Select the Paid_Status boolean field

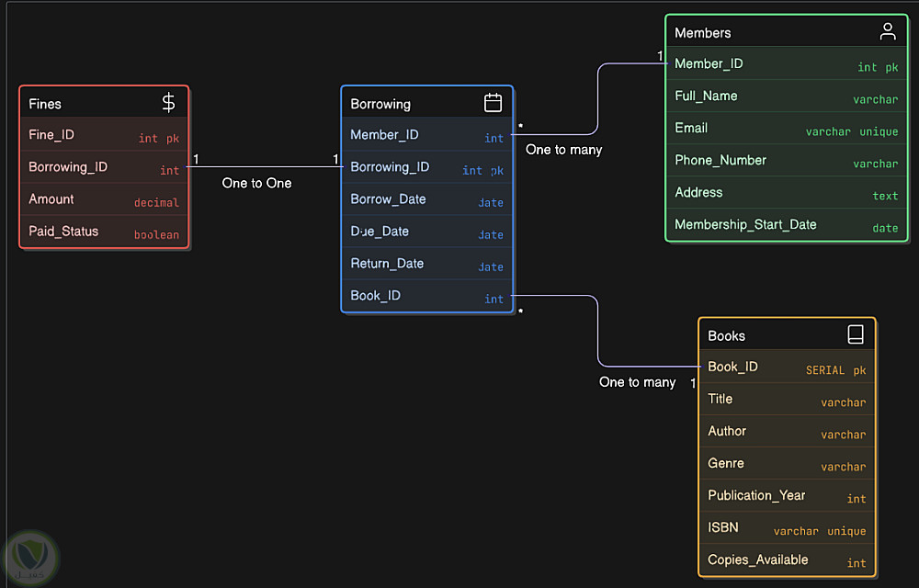(x=104, y=232)
